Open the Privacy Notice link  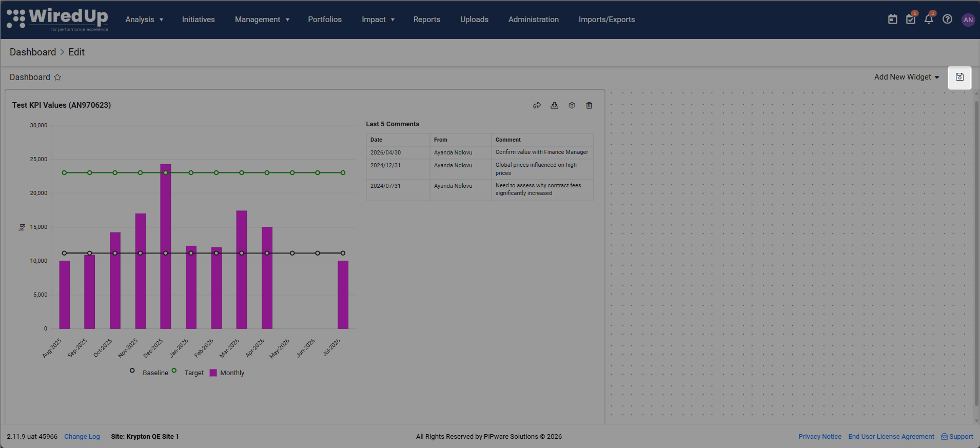(820, 437)
